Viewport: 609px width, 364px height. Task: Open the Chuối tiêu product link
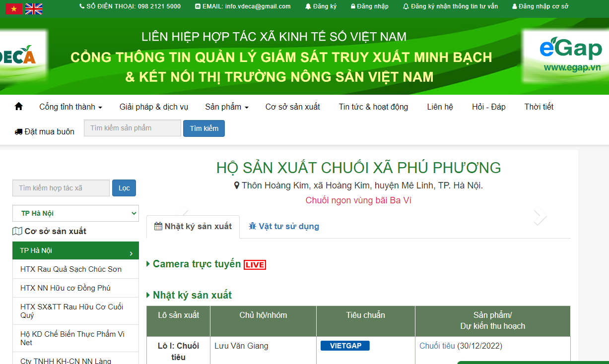coord(437,346)
